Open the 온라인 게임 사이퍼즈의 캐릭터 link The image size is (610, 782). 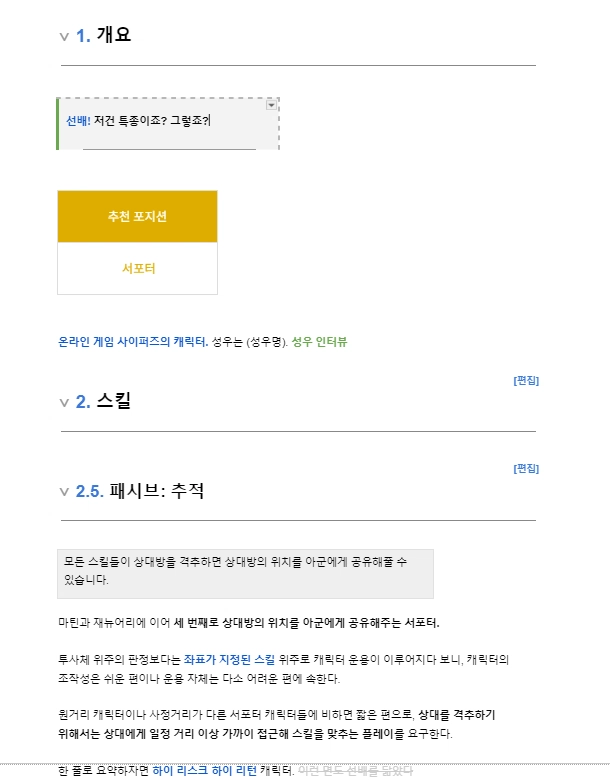tap(132, 342)
